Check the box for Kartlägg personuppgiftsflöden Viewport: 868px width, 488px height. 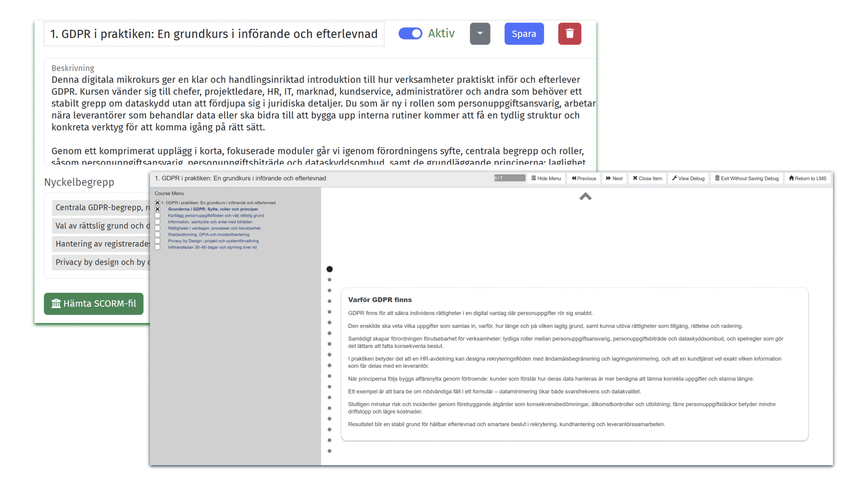tap(157, 216)
